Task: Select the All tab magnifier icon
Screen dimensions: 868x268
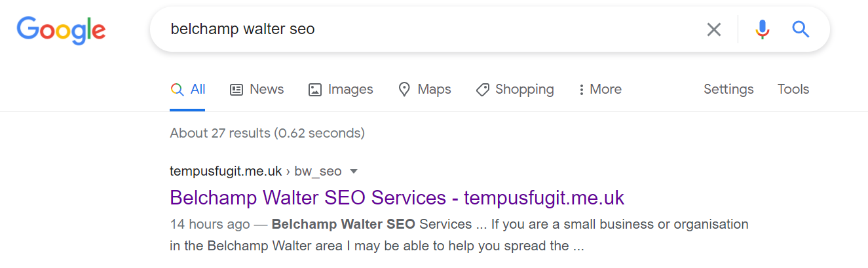Action: coord(177,90)
